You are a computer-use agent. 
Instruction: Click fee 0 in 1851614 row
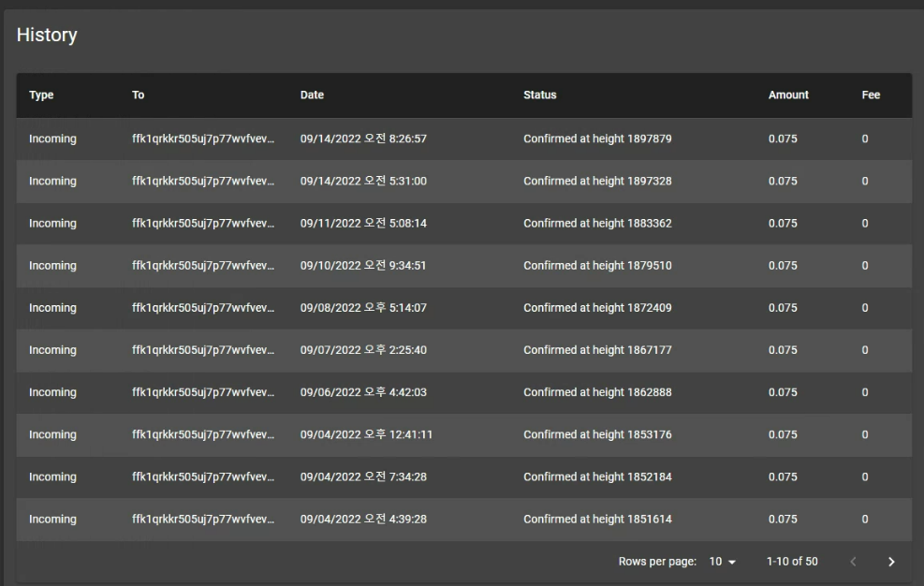(x=865, y=520)
